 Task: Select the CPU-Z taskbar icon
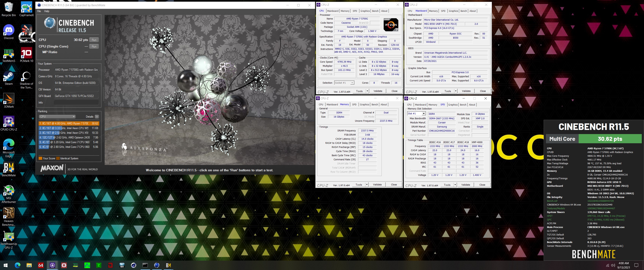pos(52,265)
